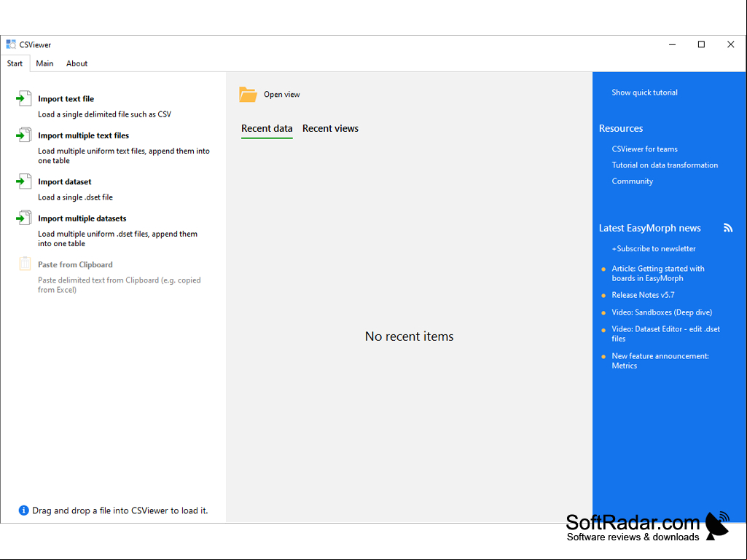
Task: Switch to the Start tab
Action: [x=15, y=63]
